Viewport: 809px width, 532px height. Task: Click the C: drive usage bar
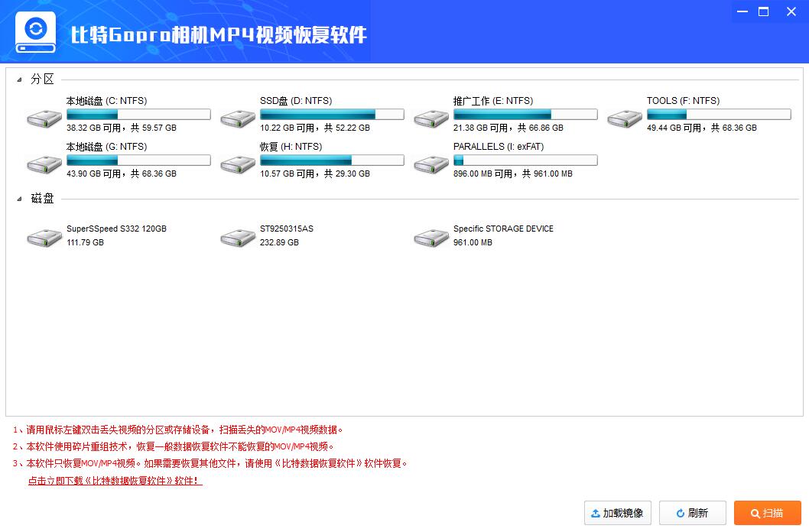point(138,115)
